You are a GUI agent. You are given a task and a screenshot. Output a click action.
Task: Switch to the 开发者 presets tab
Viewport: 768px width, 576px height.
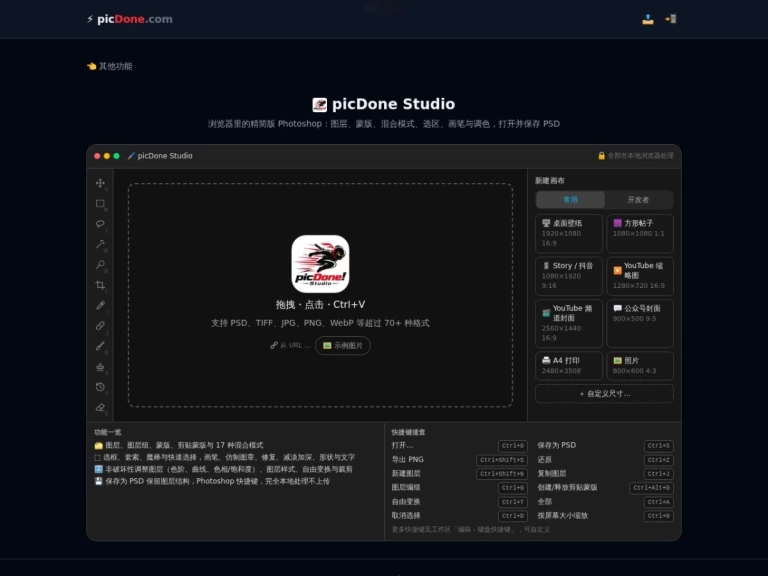(x=638, y=200)
